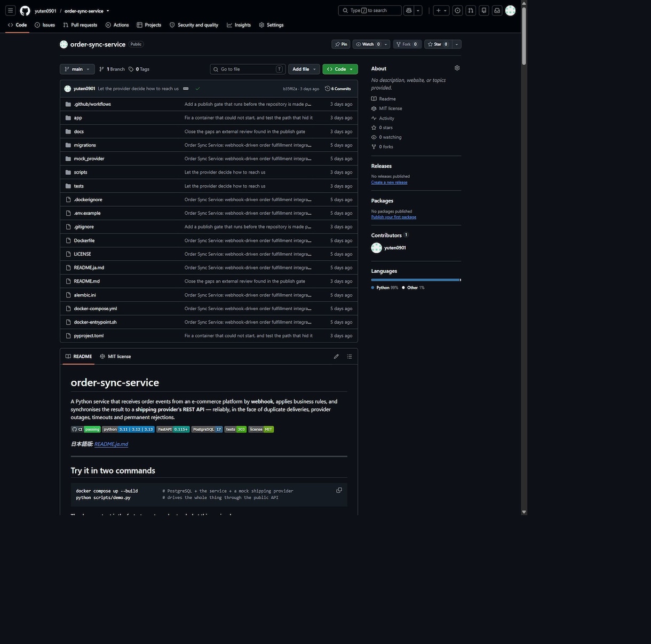
Task: Select the MIT license tab in the README panel
Action: (115, 356)
